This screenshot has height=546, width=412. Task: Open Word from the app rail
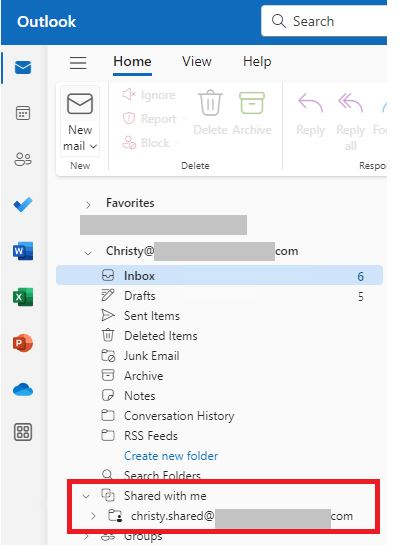[x=23, y=251]
